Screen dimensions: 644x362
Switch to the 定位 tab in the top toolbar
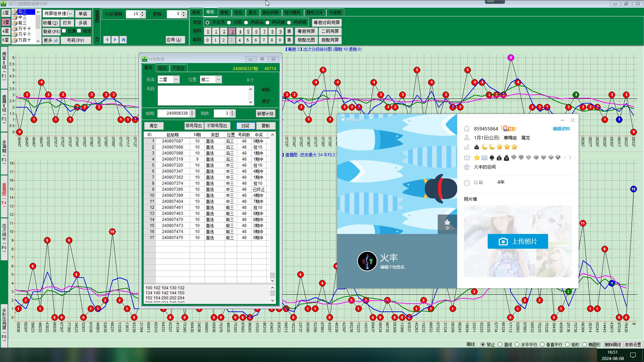(x=238, y=12)
